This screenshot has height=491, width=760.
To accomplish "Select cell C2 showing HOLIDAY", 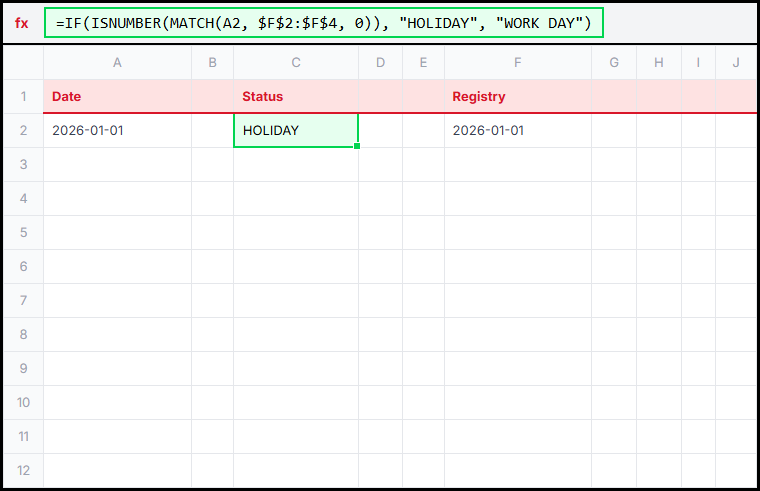I will click(x=295, y=130).
